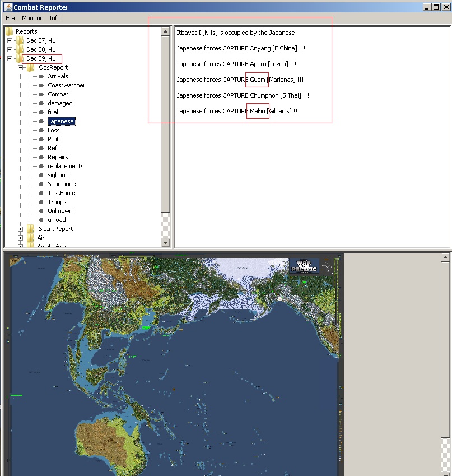Click the Air folder icon
Screen dimensions: 452x476
point(31,238)
